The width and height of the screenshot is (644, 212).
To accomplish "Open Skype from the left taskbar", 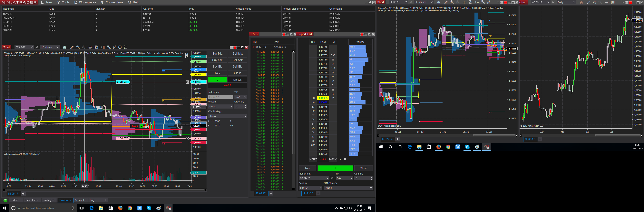I will click(149, 208).
